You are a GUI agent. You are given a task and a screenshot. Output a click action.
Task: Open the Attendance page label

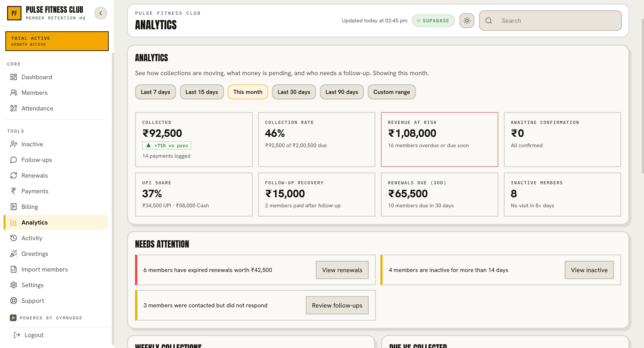(37, 108)
